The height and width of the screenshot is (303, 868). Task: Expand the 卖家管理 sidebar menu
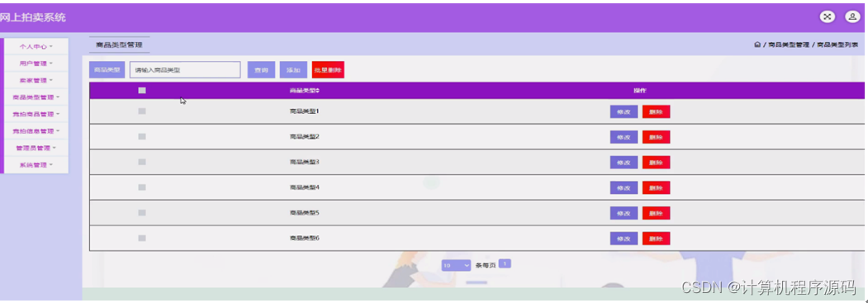pyautogui.click(x=36, y=80)
